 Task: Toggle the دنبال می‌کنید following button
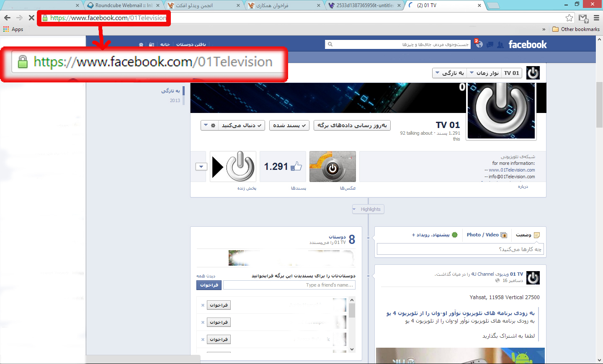(241, 125)
